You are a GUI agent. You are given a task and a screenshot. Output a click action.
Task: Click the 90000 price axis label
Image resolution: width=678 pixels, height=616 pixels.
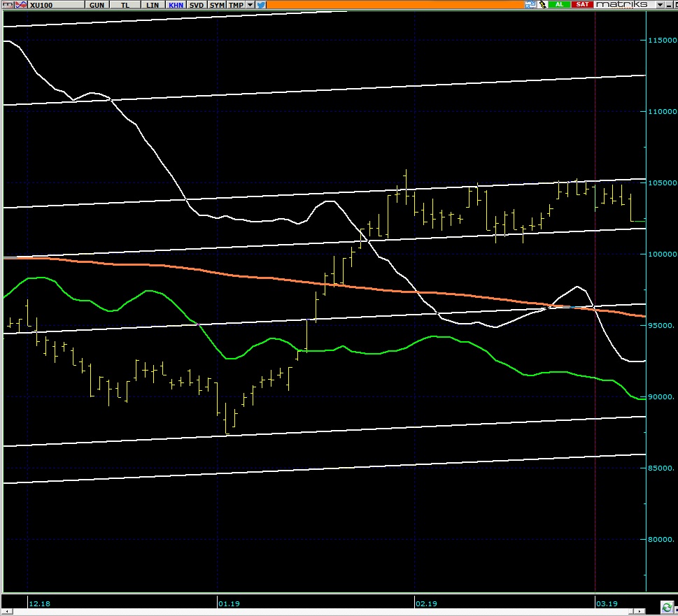point(661,396)
